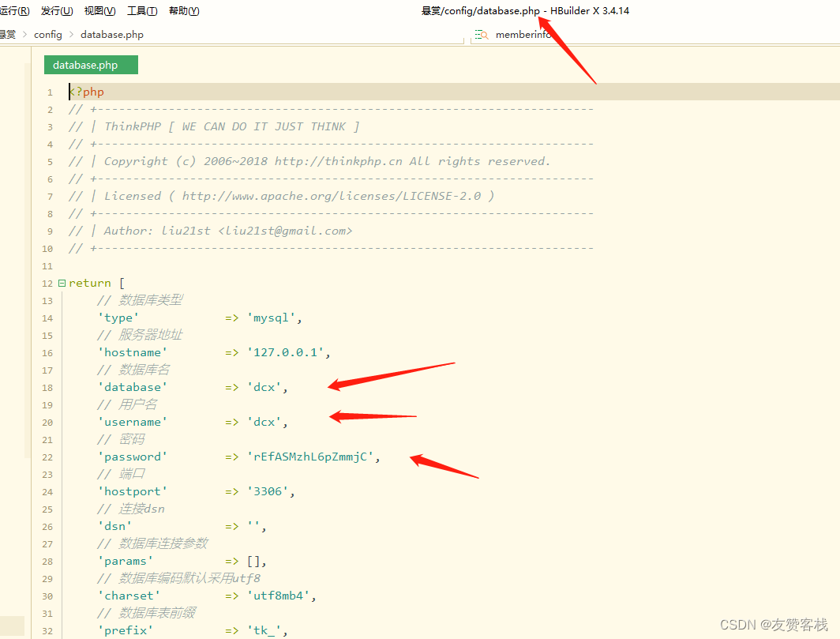Viewport: 840px width, 639px height.
Task: Collapse the return array fold marker
Action: pyautogui.click(x=62, y=283)
